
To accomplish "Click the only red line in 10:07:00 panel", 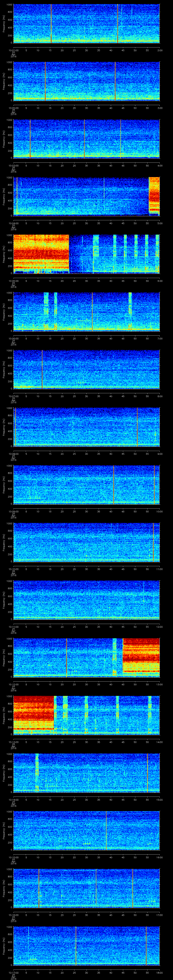I will [x=42, y=369].
